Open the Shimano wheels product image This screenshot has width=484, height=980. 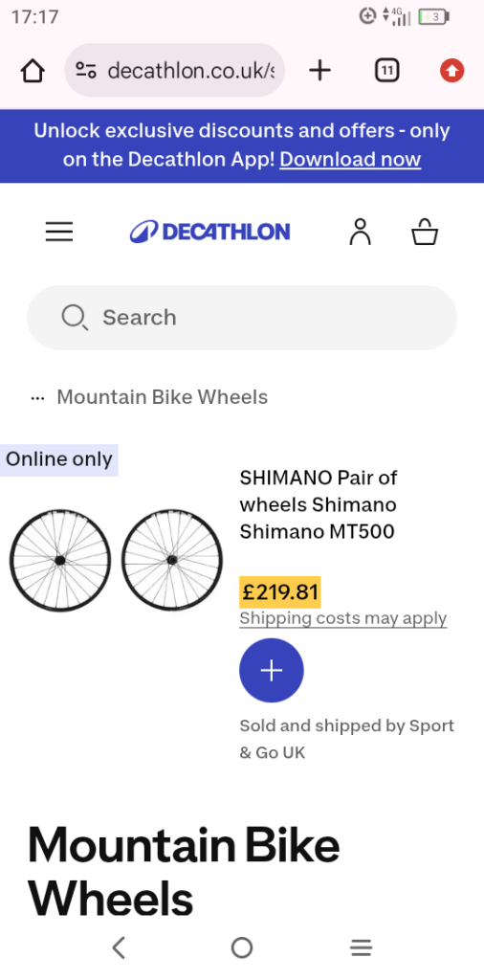tap(116, 560)
